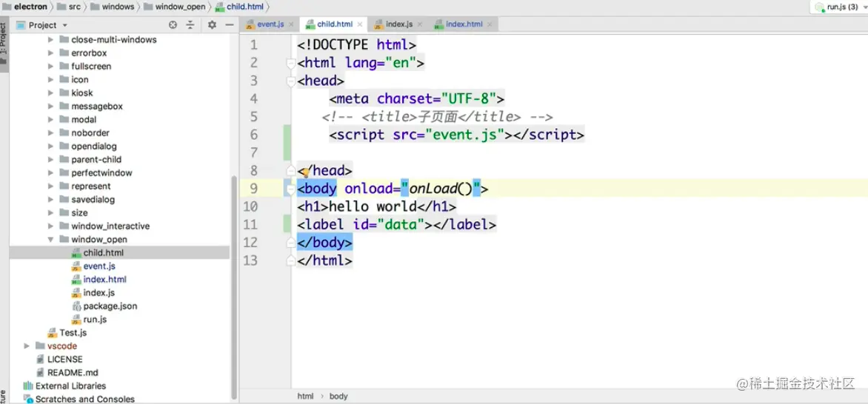This screenshot has width=868, height=404.
Task: Open README.md in project tree
Action: click(x=72, y=372)
